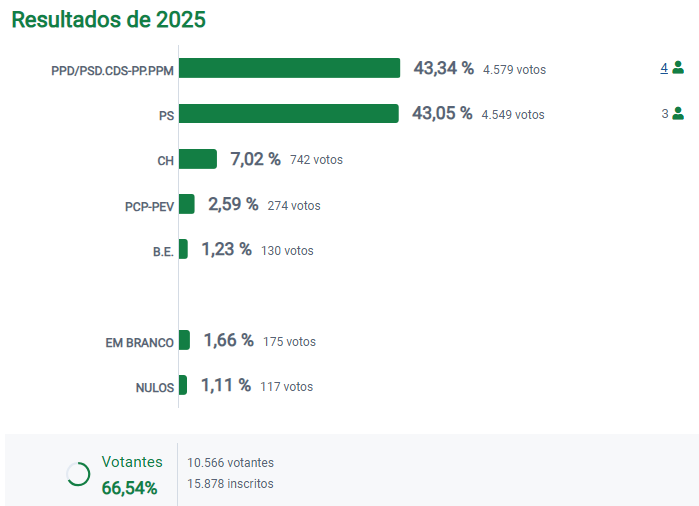This screenshot has width=699, height=506.
Task: Select the B.E. result bar
Action: pos(183,249)
